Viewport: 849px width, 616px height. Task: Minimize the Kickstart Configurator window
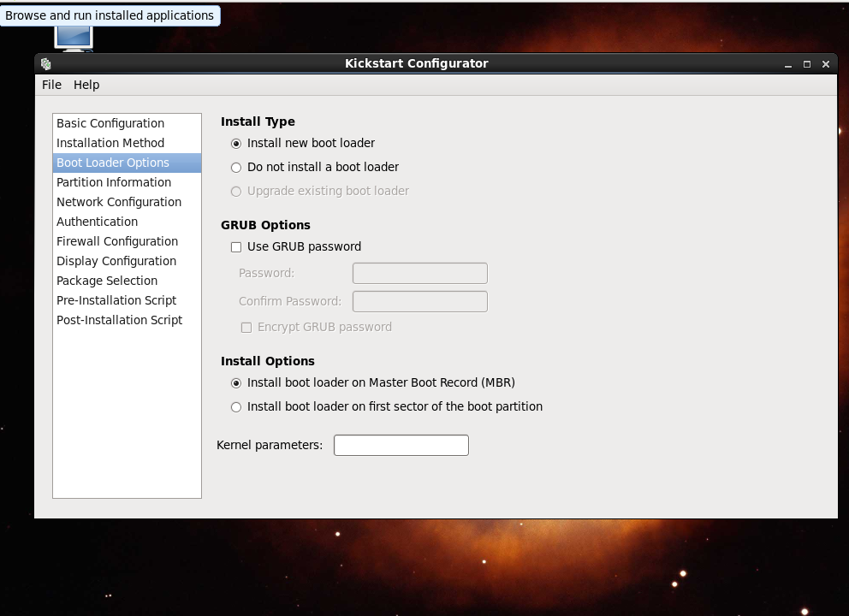coord(788,64)
